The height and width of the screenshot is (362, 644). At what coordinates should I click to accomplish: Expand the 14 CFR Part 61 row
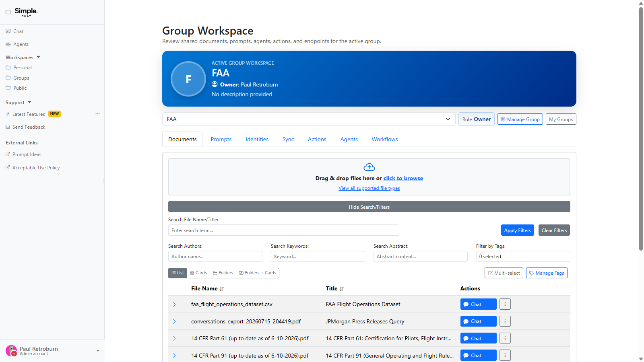coord(174,338)
